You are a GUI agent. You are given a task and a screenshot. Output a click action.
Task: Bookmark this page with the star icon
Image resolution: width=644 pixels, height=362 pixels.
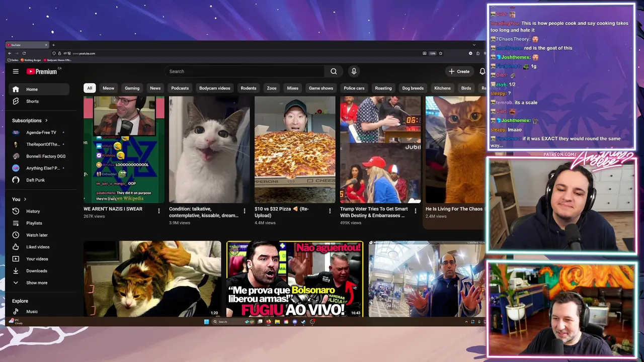click(441, 53)
